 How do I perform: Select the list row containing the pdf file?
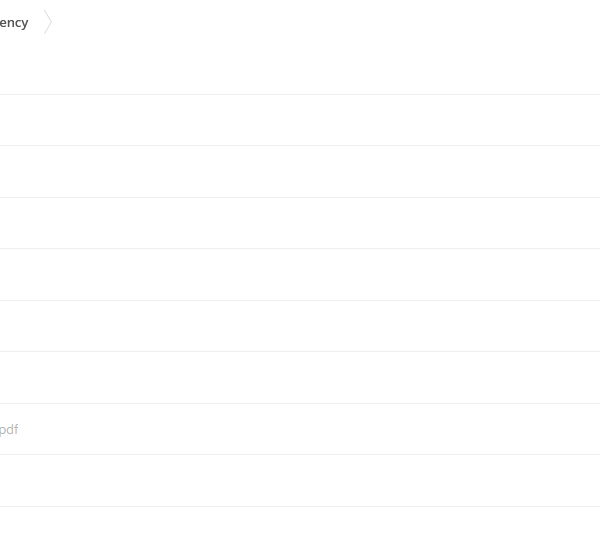click(300, 429)
